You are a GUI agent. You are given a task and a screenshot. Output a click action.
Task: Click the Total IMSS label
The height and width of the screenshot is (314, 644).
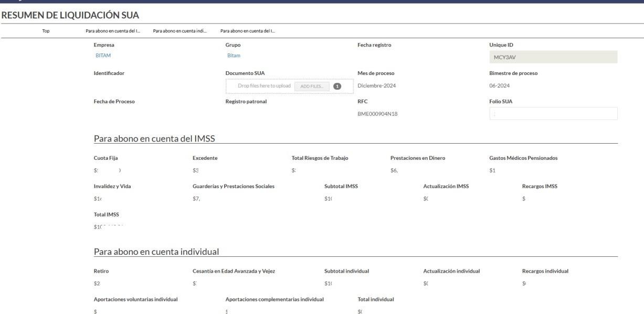(x=107, y=215)
